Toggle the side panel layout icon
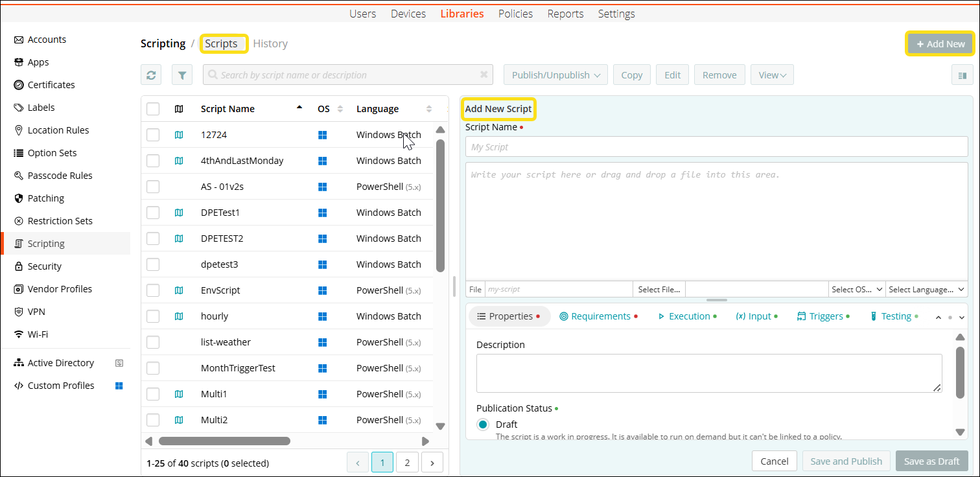 coord(962,75)
